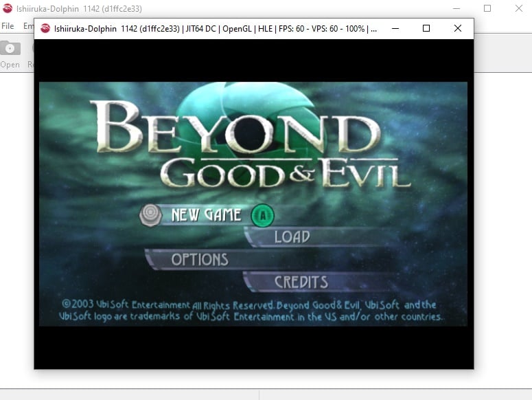The width and height of the screenshot is (532, 400).
Task: Click the spiral emblem beside NEW GAME
Action: [150, 215]
